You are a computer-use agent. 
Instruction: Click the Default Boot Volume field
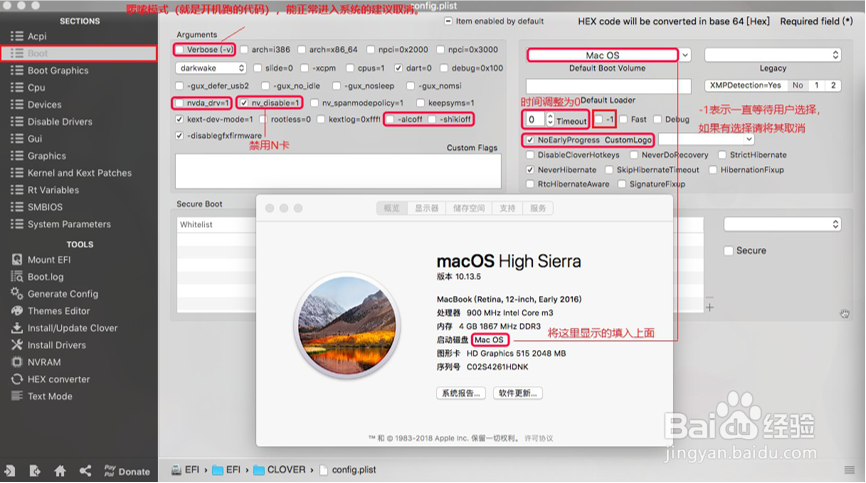[602, 55]
